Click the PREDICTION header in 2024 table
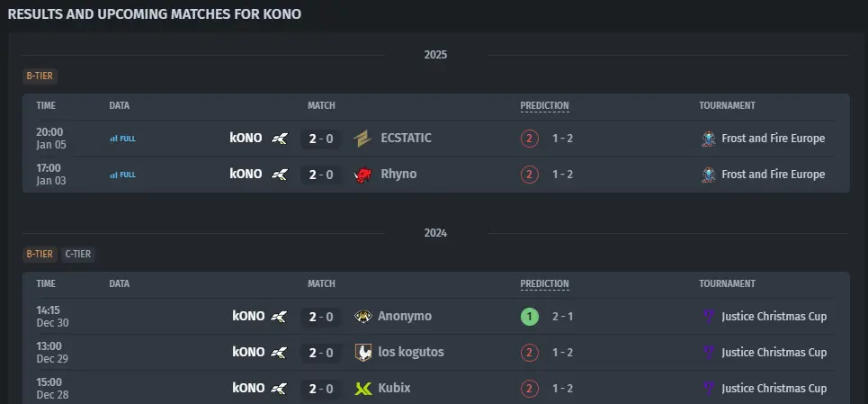The image size is (868, 404). (544, 284)
